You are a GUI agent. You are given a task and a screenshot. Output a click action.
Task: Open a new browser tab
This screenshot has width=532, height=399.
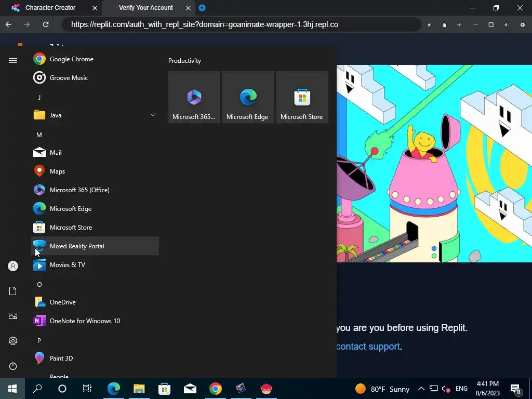202,8
